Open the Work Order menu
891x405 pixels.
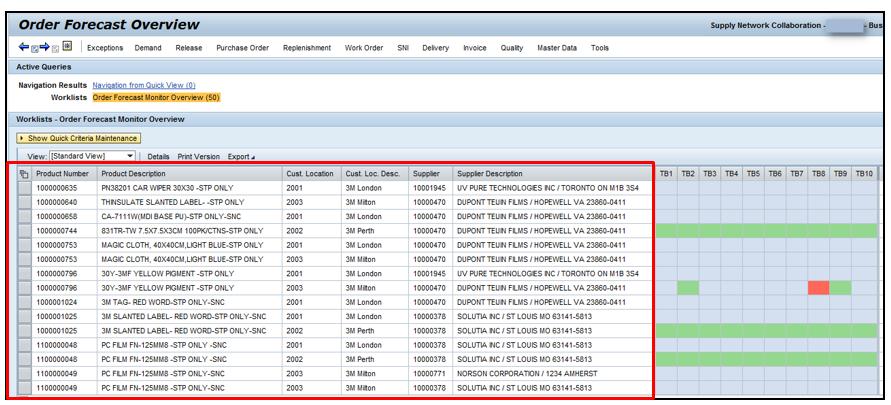tap(364, 48)
